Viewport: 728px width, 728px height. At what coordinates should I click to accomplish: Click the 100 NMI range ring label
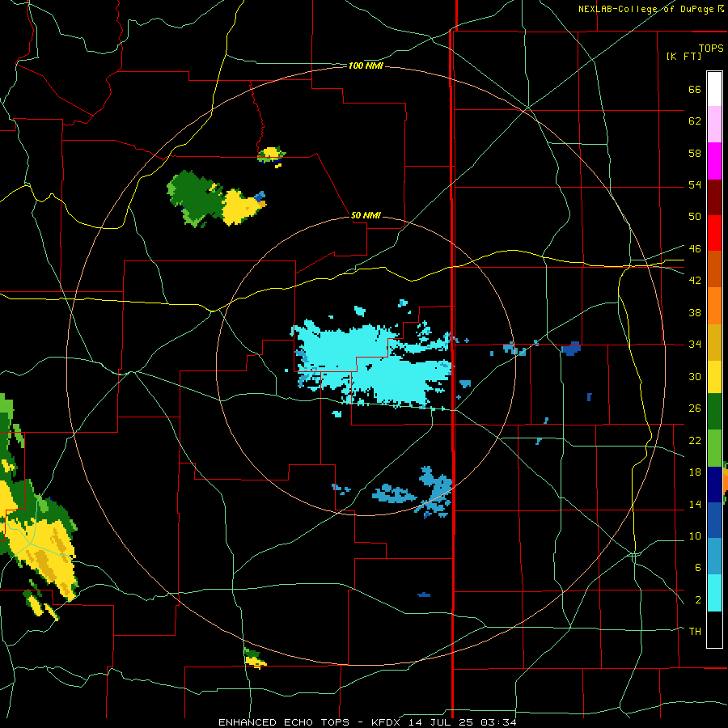366,66
